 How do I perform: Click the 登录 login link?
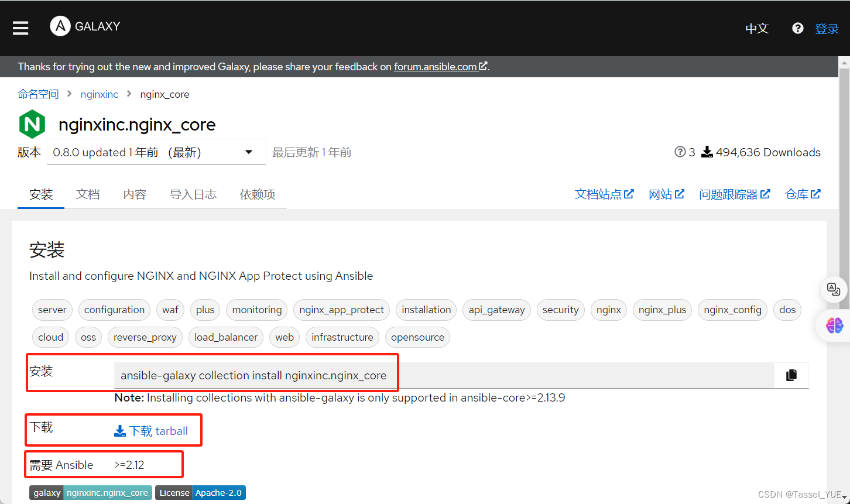pyautogui.click(x=827, y=29)
